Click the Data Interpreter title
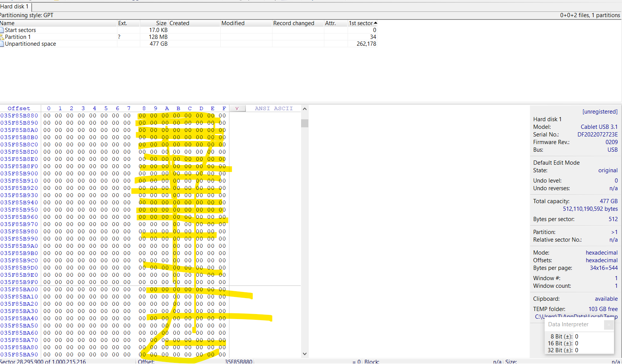622x364 pixels. [568, 324]
